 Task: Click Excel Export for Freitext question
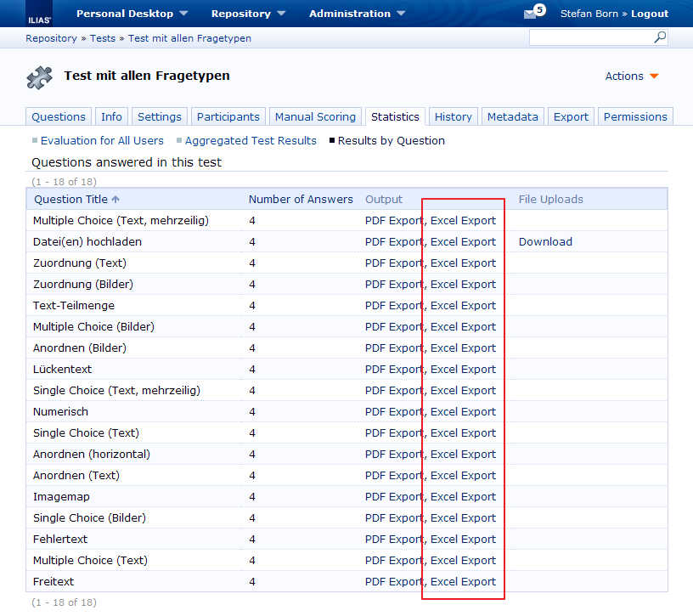(x=463, y=582)
